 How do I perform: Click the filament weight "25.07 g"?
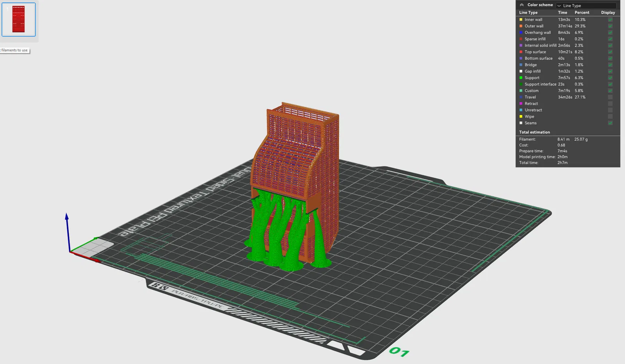(x=581, y=139)
